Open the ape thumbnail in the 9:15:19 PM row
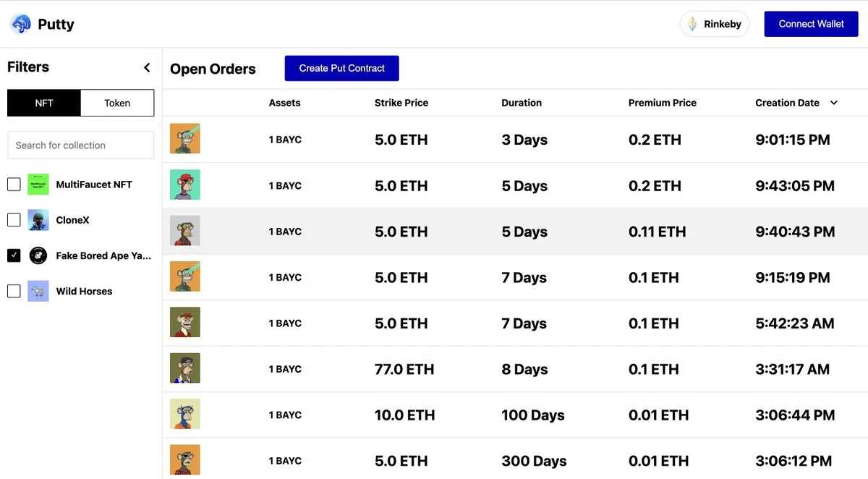 point(185,277)
